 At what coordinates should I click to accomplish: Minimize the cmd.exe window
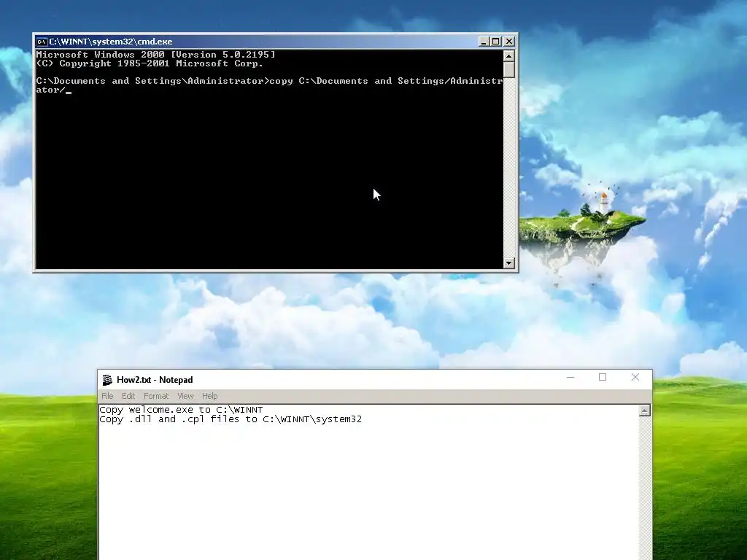pyautogui.click(x=484, y=42)
